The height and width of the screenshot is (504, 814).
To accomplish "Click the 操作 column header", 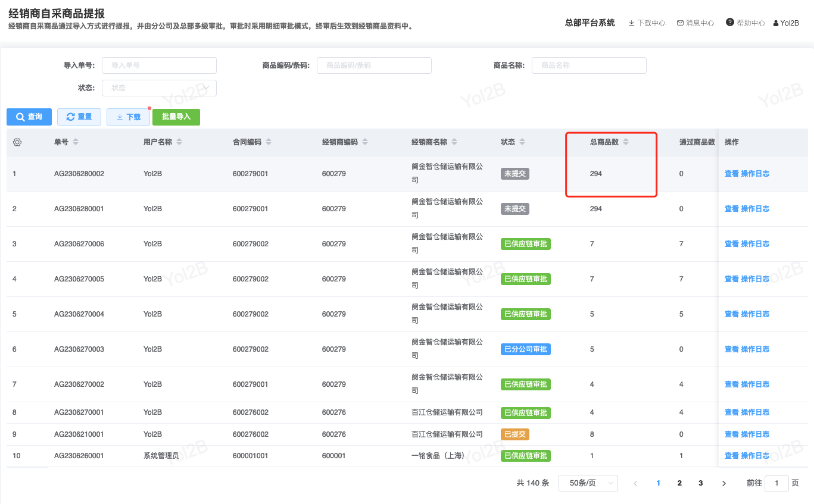I will pos(732,142).
